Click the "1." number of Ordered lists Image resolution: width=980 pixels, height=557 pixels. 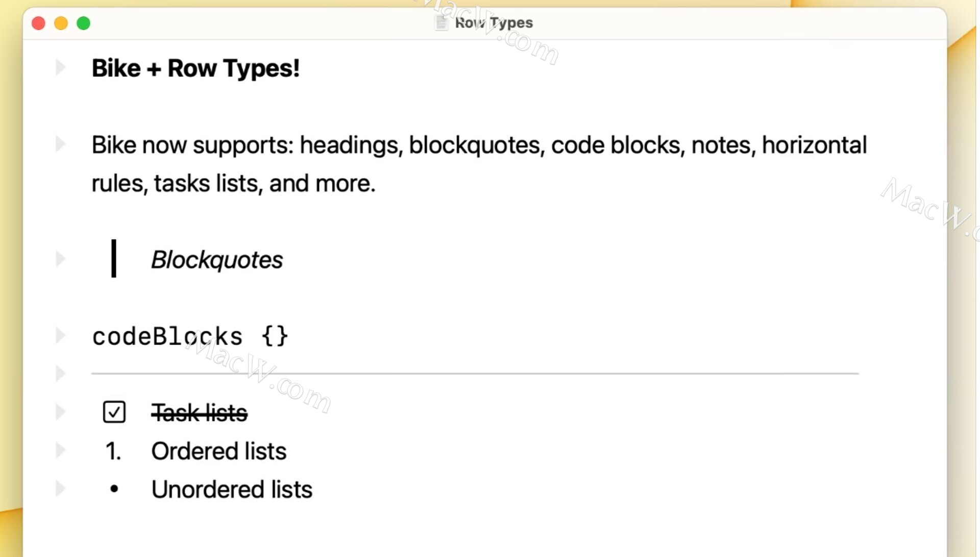click(113, 451)
